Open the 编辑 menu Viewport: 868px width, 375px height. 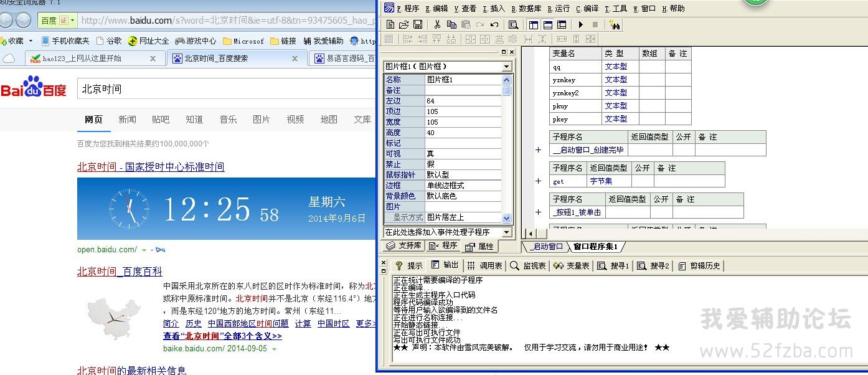pyautogui.click(x=437, y=9)
